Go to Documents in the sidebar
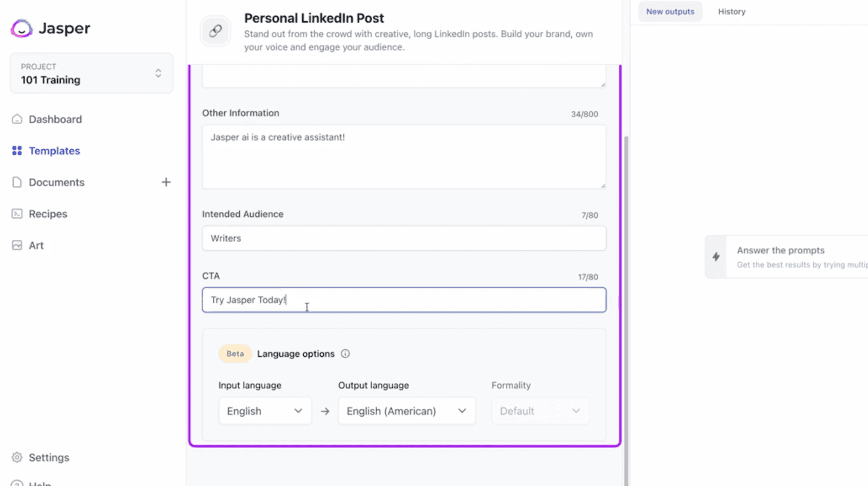This screenshot has width=868, height=486. tap(56, 182)
